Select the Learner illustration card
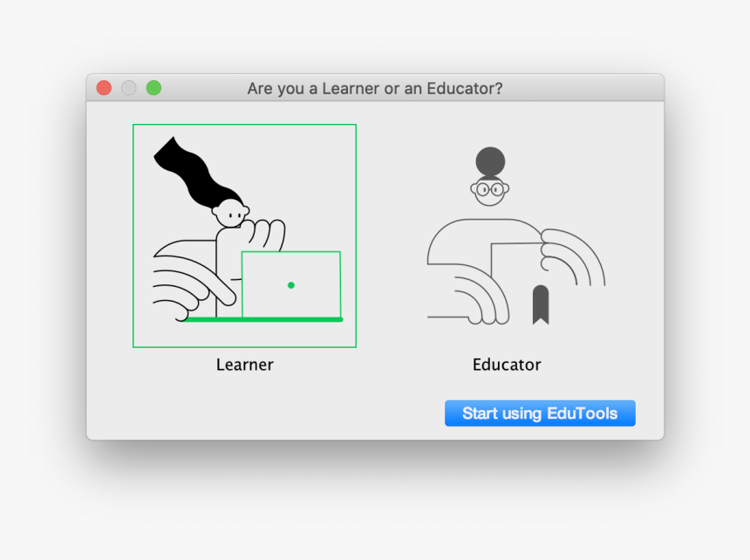The height and width of the screenshot is (560, 750). coord(244,236)
